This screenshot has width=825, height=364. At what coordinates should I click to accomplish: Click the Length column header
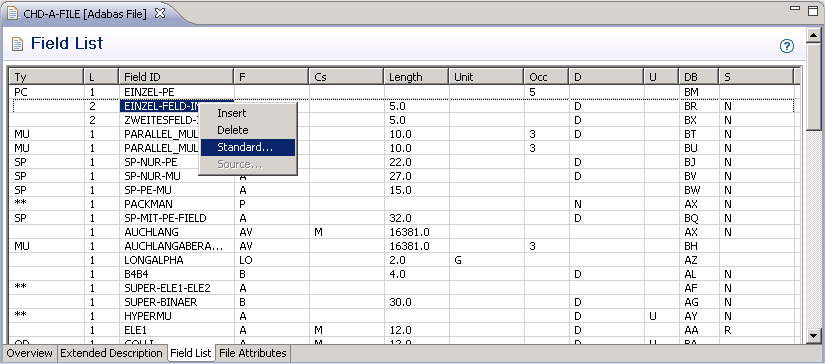pyautogui.click(x=416, y=77)
